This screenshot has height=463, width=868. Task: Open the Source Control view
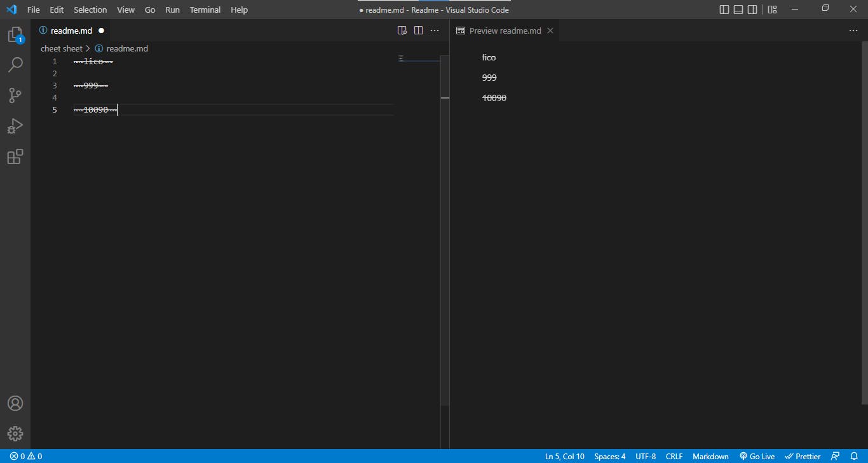point(15,95)
